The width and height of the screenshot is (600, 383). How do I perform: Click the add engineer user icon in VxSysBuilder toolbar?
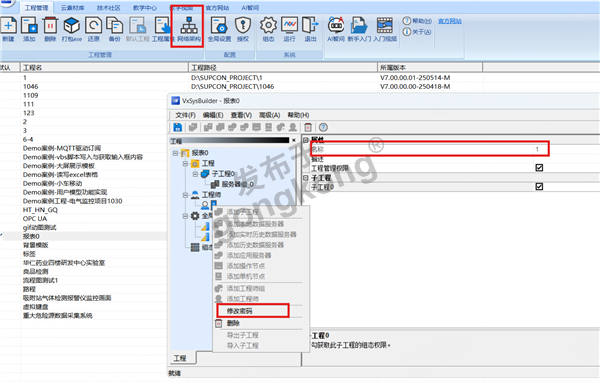[293, 127]
